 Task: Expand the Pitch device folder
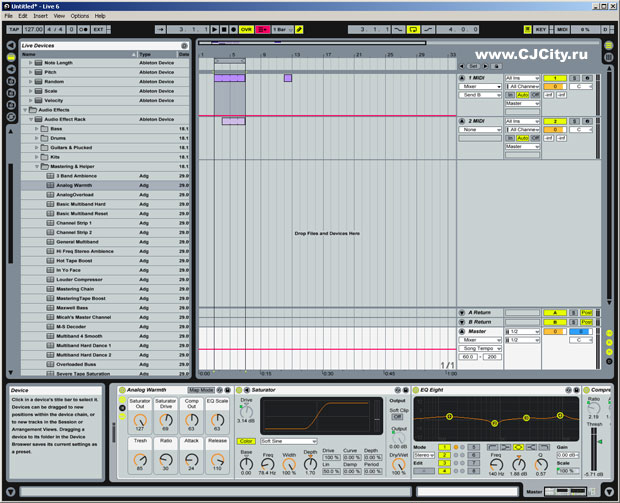[x=30, y=72]
